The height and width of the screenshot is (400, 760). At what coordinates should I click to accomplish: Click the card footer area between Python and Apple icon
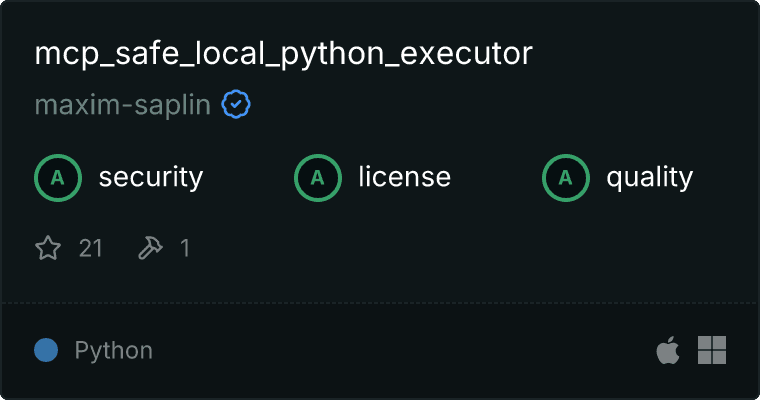point(404,351)
